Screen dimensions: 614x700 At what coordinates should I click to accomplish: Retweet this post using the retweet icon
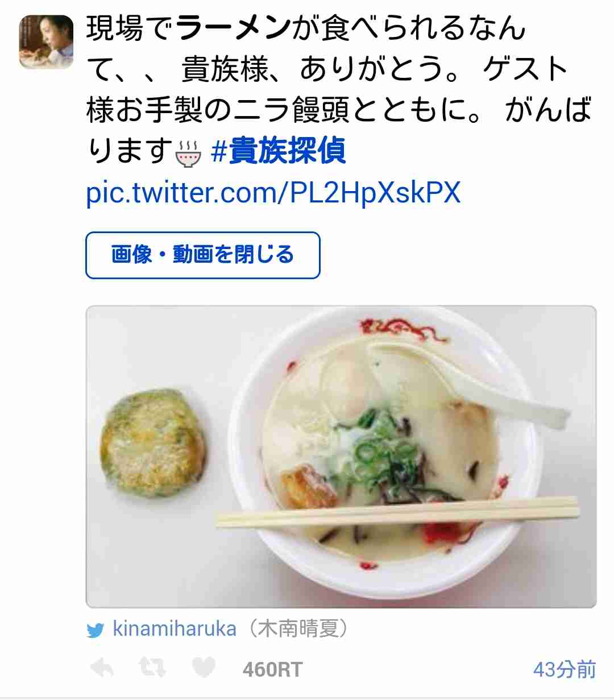[x=152, y=668]
